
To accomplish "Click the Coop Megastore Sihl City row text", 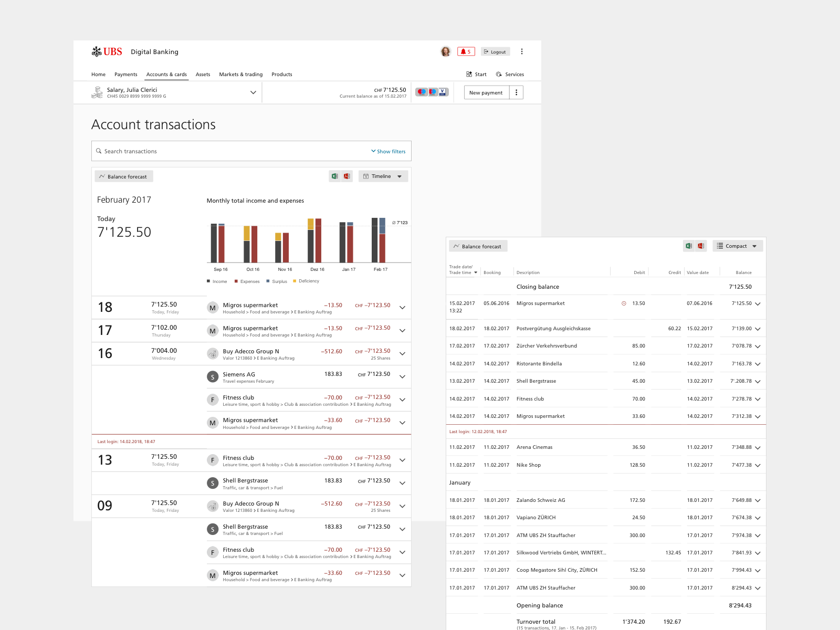I will point(557,570).
